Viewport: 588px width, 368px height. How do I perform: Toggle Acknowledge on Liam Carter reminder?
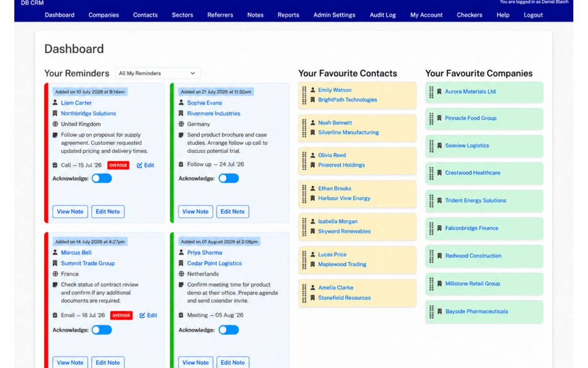click(102, 178)
